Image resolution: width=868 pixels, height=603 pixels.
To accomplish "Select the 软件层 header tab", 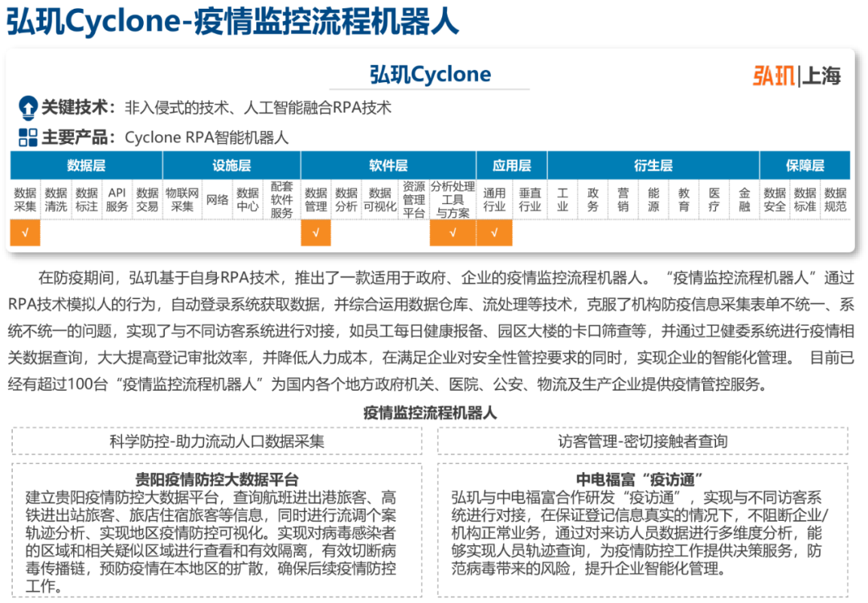I will [388, 165].
